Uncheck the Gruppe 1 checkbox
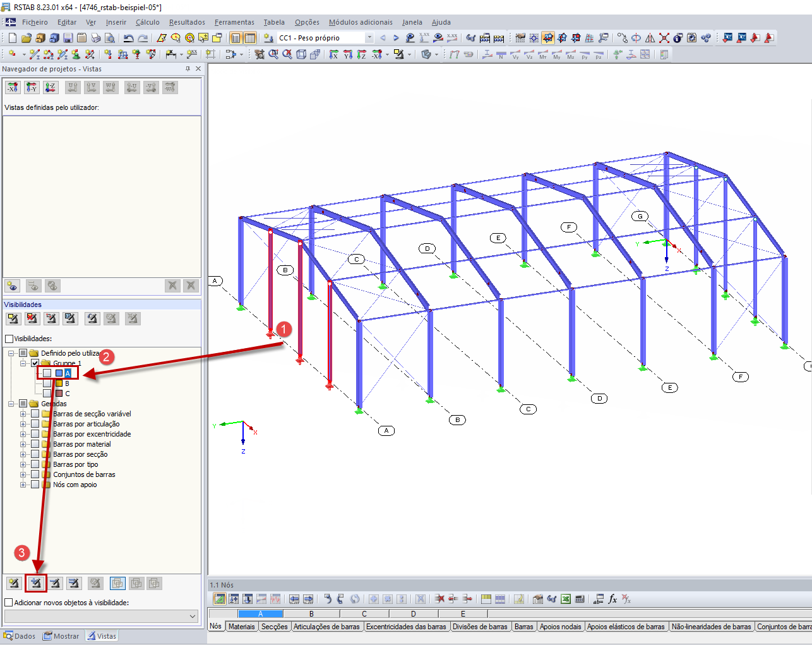 (x=35, y=363)
